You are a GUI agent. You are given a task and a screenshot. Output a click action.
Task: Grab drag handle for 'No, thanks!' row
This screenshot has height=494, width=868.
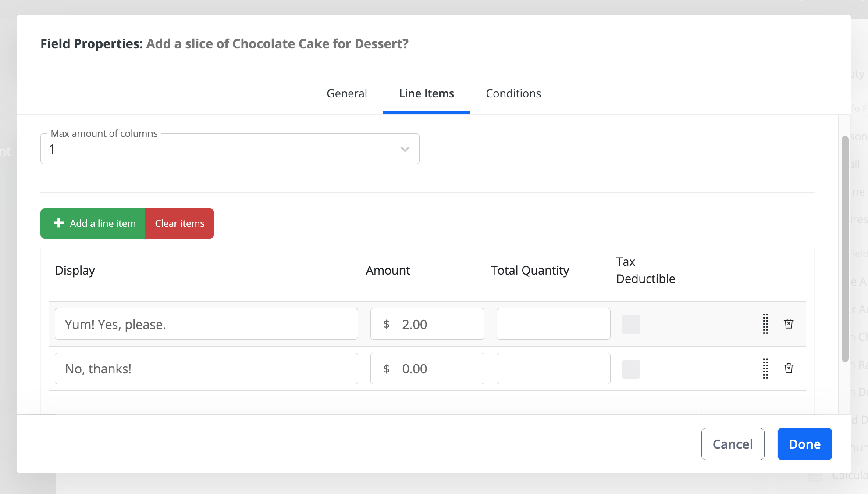tap(765, 369)
